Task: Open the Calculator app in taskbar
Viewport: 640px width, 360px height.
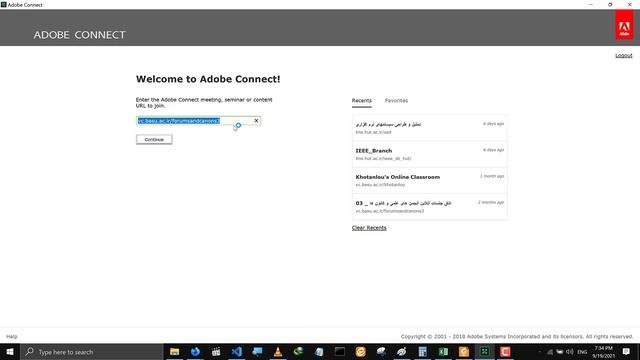Action: coord(422,351)
